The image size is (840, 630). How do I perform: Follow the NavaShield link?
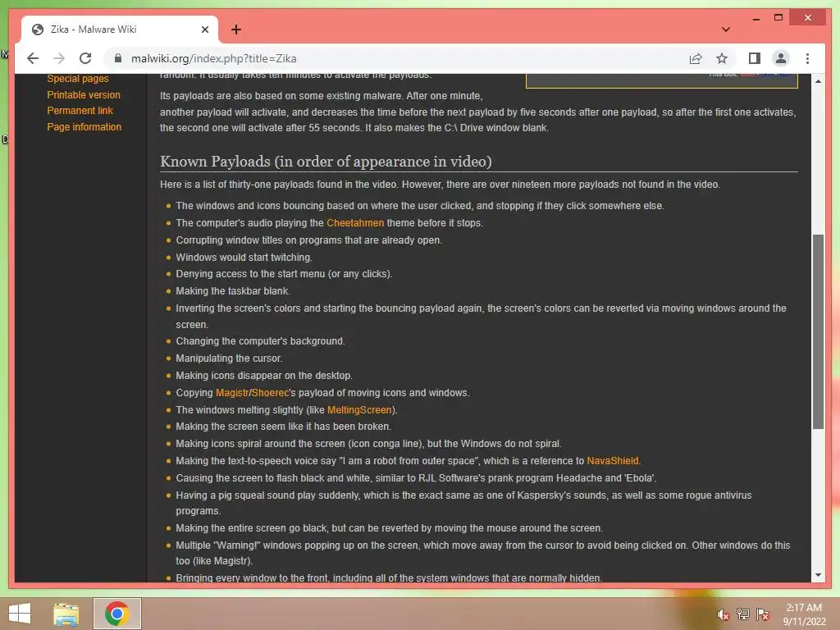point(612,461)
